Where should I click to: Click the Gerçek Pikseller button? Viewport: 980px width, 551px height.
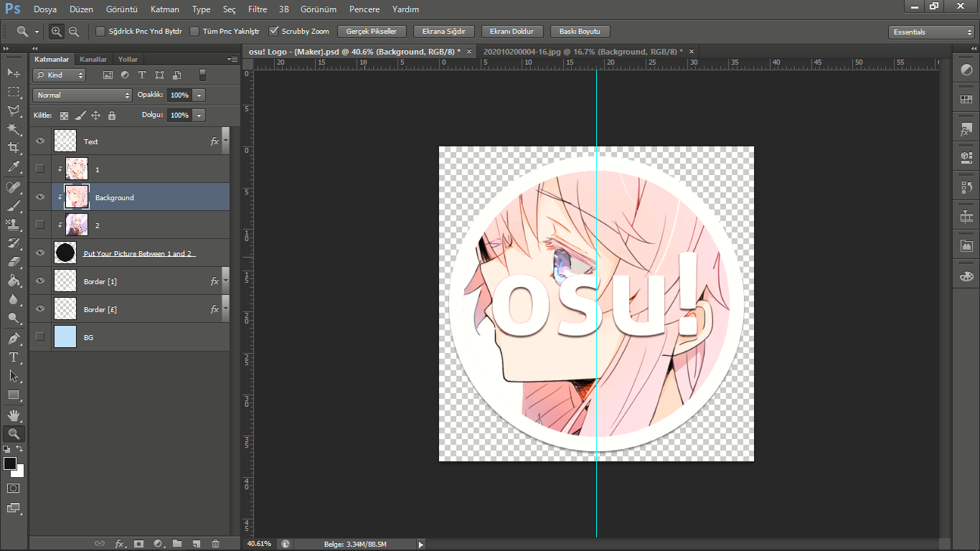point(372,32)
